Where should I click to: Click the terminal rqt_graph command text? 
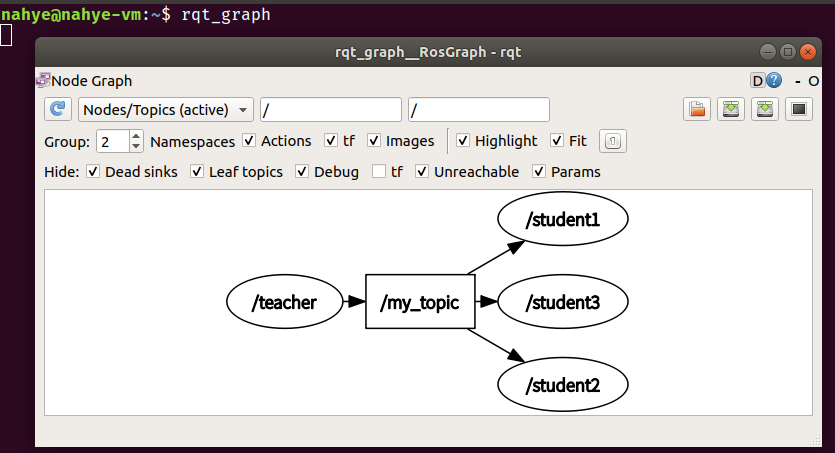point(226,14)
